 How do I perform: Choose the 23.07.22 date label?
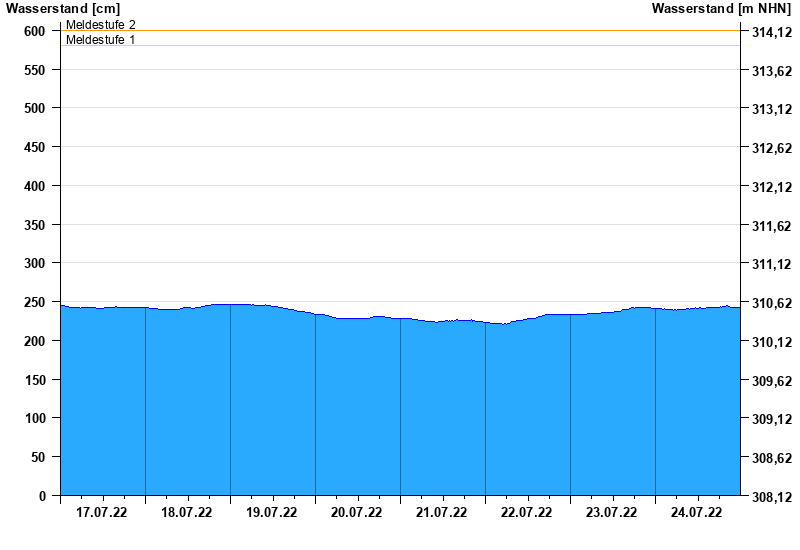point(612,513)
